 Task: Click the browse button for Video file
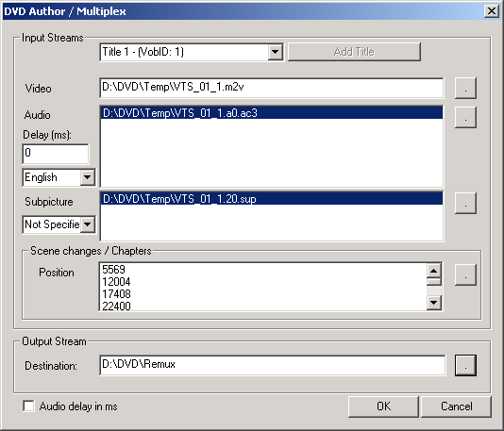click(x=465, y=88)
